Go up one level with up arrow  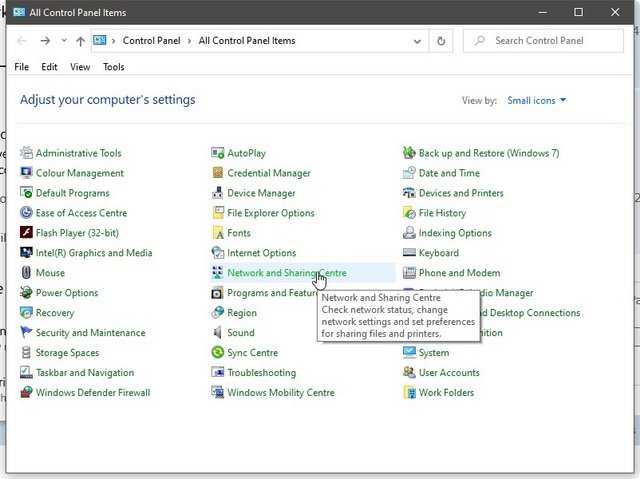(x=80, y=41)
